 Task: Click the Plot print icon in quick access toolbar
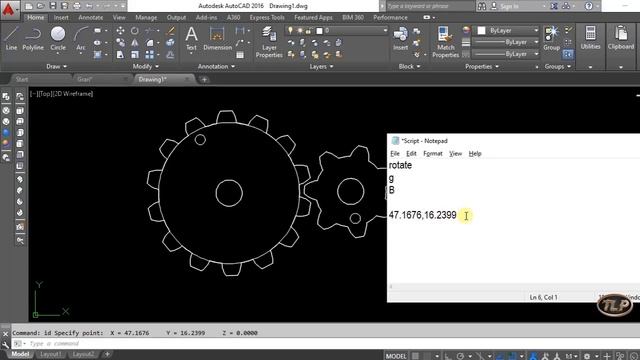(x=77, y=6)
